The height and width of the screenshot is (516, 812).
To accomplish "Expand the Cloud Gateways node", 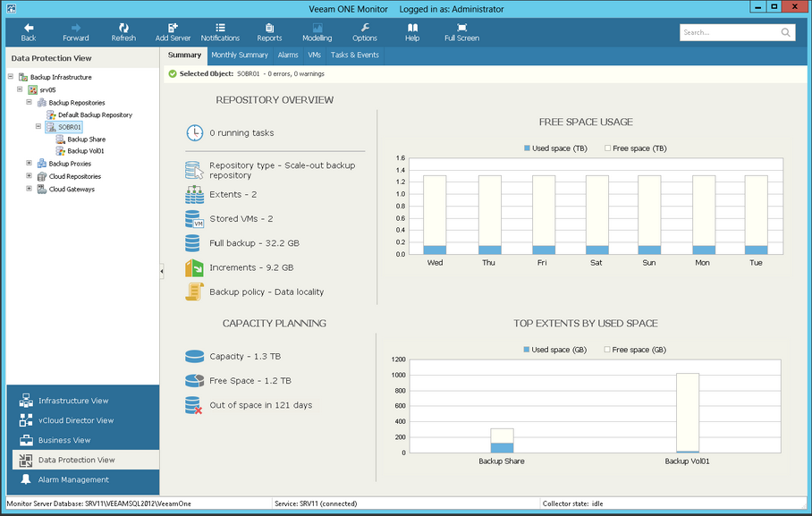I will tap(29, 189).
